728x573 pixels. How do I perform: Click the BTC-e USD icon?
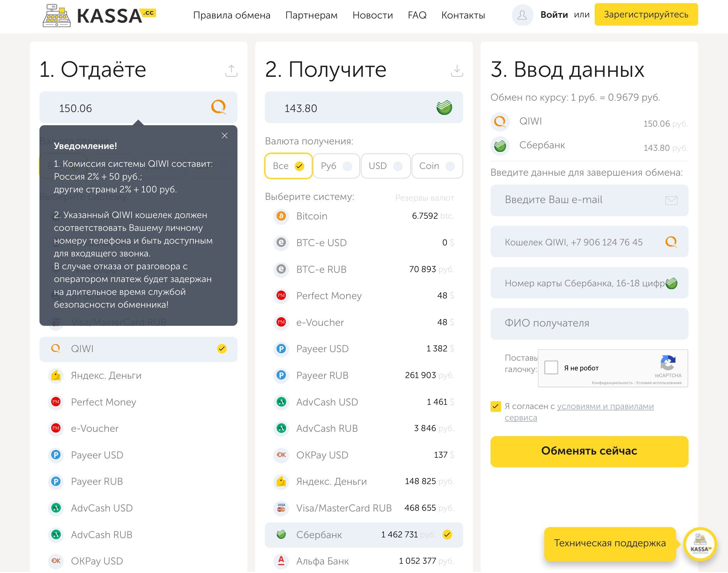click(281, 243)
